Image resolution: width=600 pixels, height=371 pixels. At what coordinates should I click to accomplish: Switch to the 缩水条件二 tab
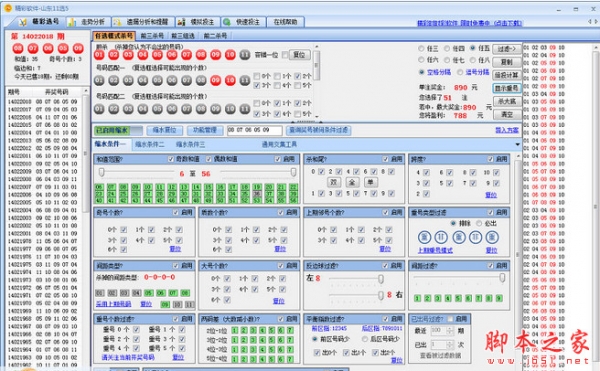(150, 144)
